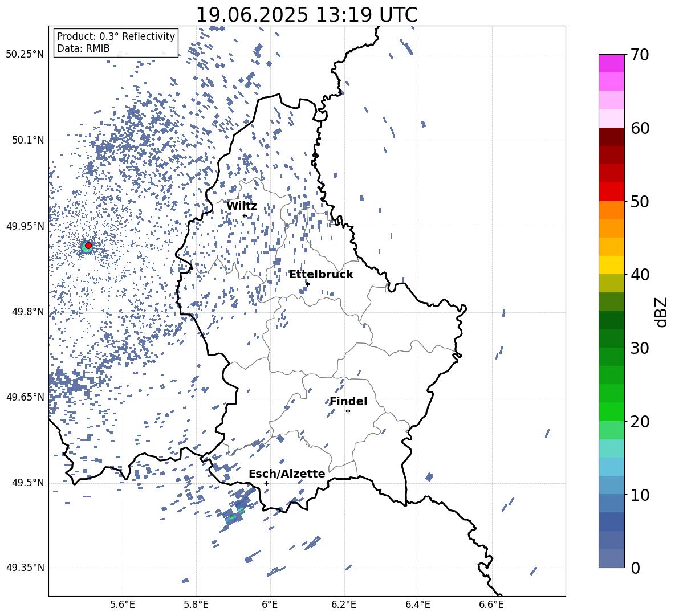Click the Product: 0.3° Reflectivity text
675x616 pixels.
116,36
